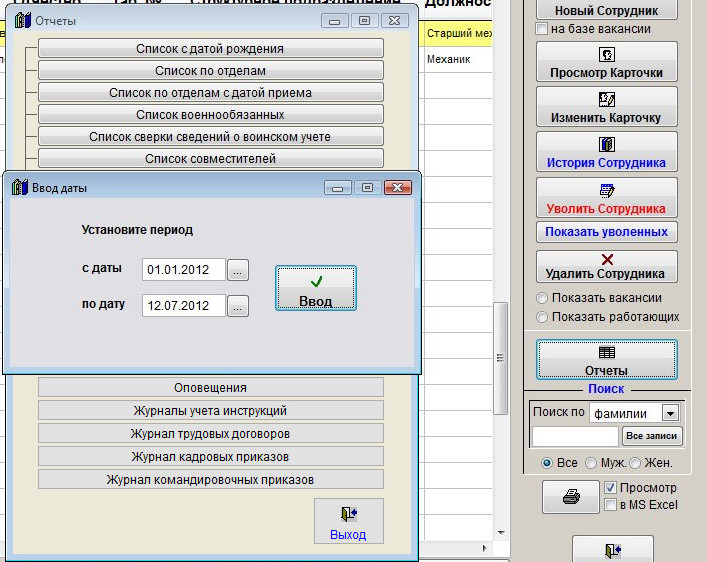Viewport: 707px width, 562px height.
Task: Open 'Журнал трудовых договоров'
Action: pos(211,433)
